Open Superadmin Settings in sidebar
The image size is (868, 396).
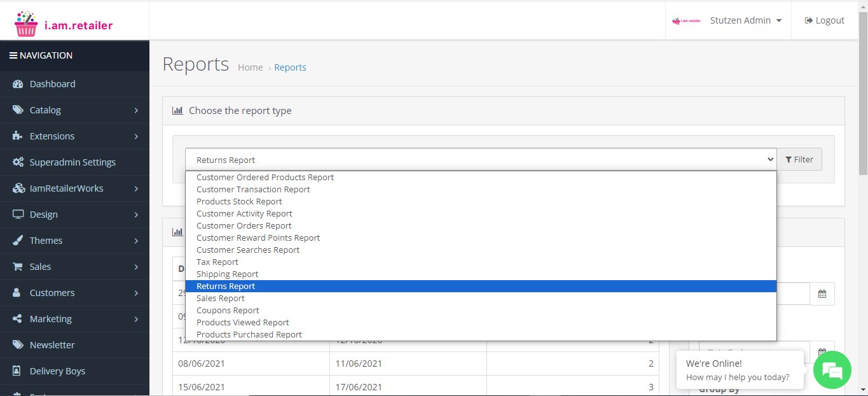(74, 162)
